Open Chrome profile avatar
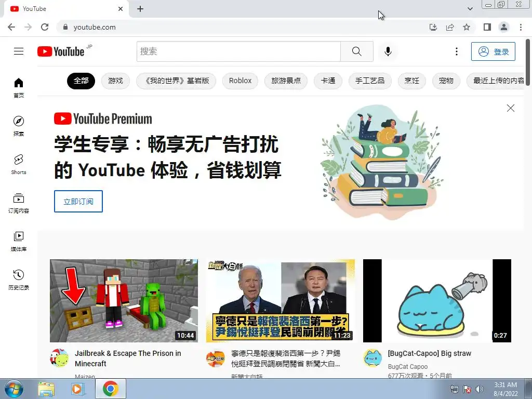This screenshot has height=399, width=532. point(504,27)
